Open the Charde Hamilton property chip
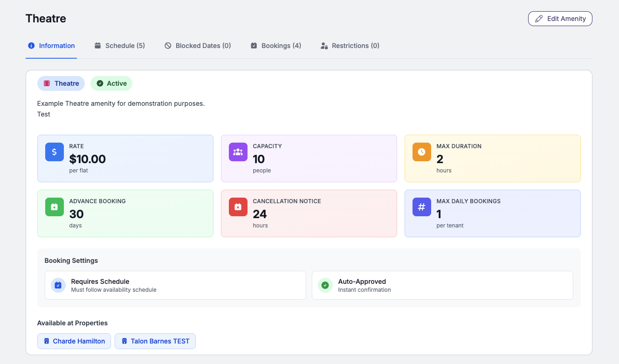The image size is (619, 364). pyautogui.click(x=74, y=341)
